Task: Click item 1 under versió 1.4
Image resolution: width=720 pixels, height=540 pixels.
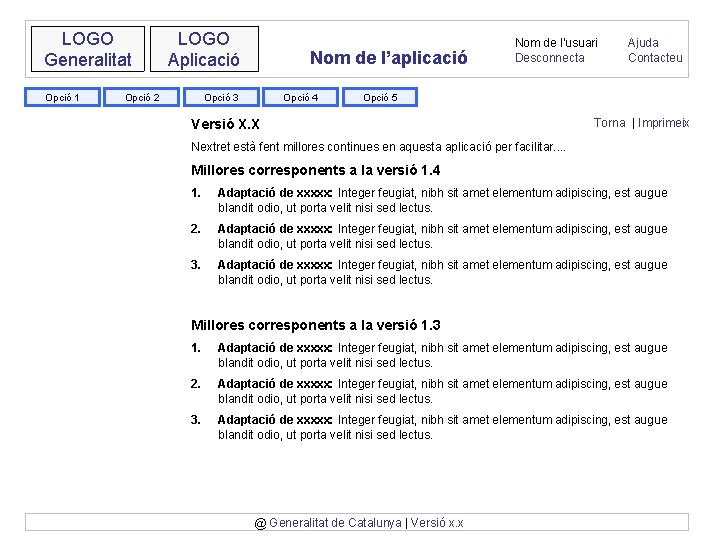Action: click(x=429, y=200)
